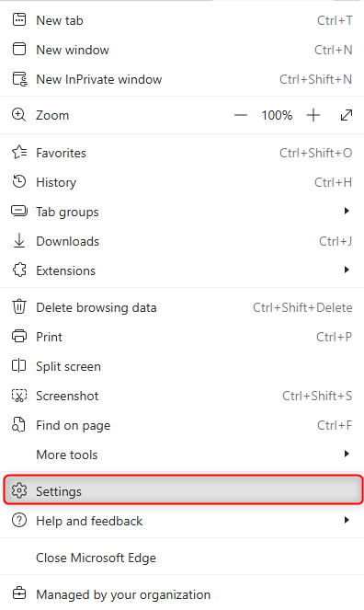Expand the Help and feedback submenu arrow
364x610 pixels.
[x=347, y=521]
